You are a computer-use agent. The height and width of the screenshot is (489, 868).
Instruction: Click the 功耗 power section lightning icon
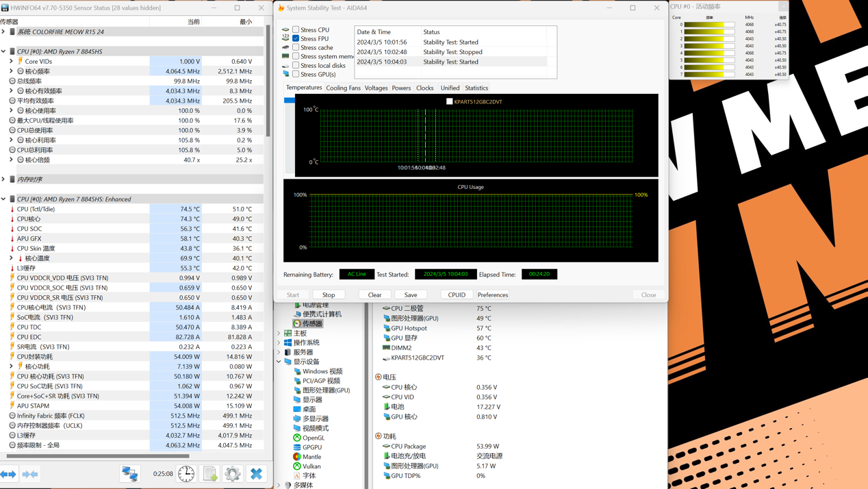(379, 436)
